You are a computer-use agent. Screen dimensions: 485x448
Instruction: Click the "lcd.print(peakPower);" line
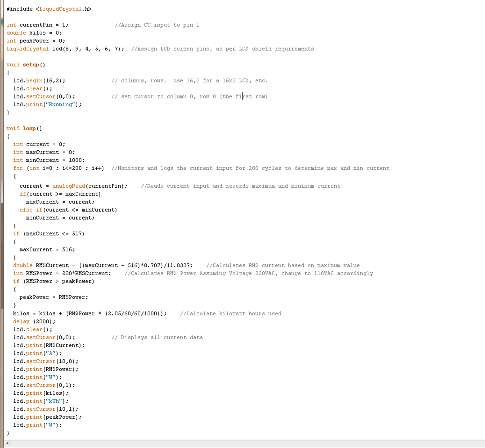[x=47, y=417]
